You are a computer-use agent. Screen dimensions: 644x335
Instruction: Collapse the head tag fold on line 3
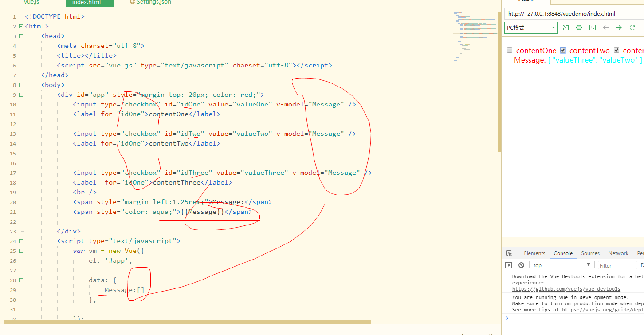[x=21, y=36]
